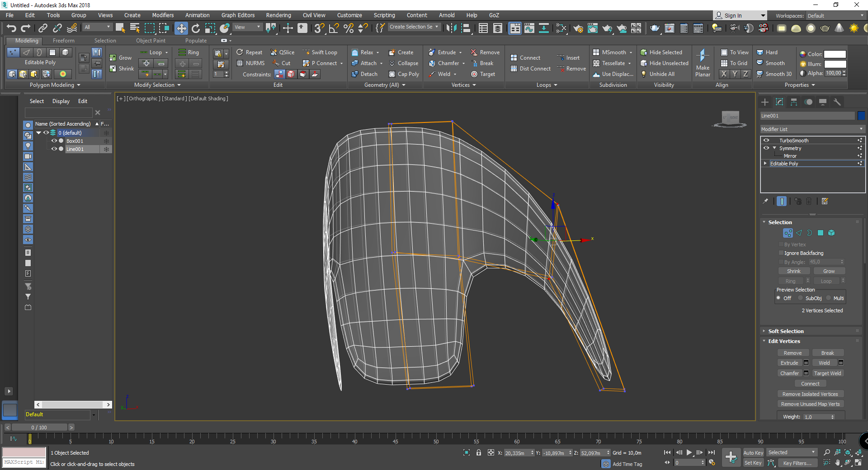This screenshot has height=470, width=868.
Task: Select the Move tool in main toolbar
Action: click(x=181, y=28)
